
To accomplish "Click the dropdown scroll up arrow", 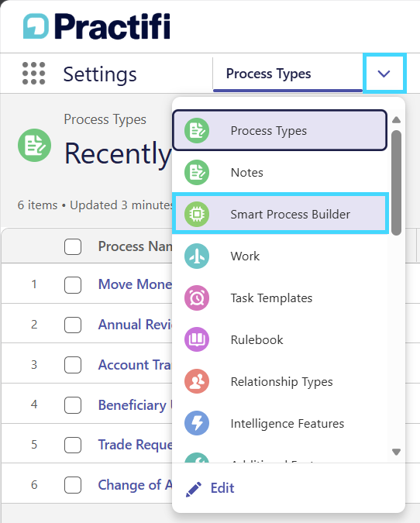I will point(396,120).
